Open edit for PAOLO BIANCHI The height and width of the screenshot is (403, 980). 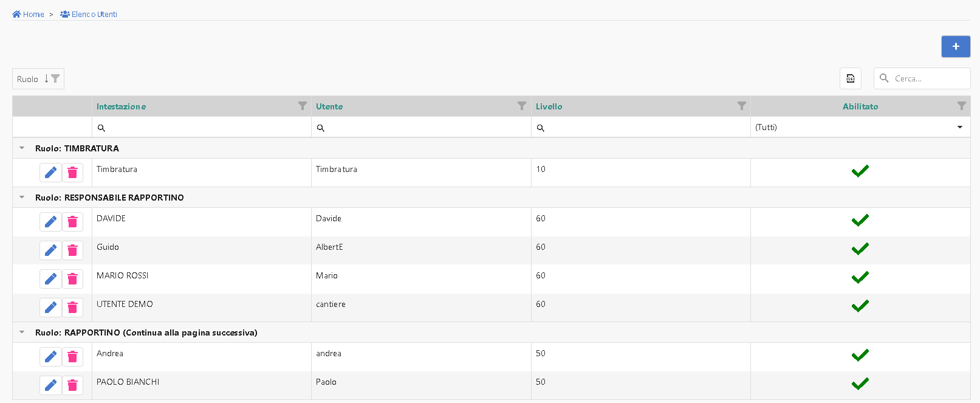pyautogui.click(x=50, y=385)
